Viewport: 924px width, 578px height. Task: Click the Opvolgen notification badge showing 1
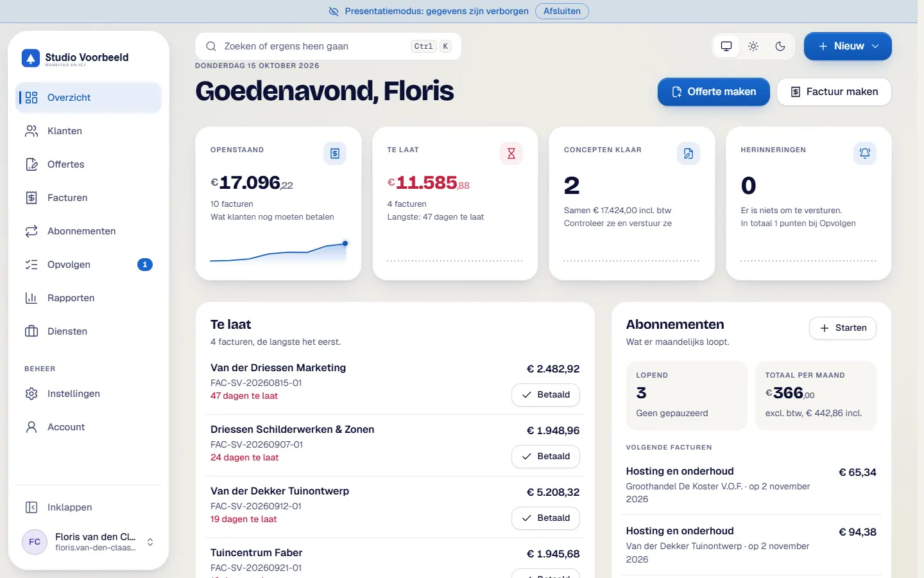(x=145, y=265)
